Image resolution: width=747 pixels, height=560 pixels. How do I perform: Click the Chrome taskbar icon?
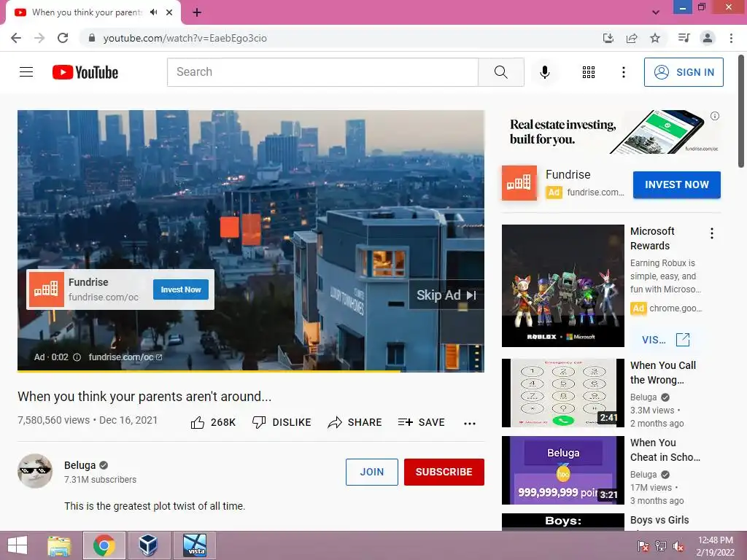pyautogui.click(x=104, y=545)
